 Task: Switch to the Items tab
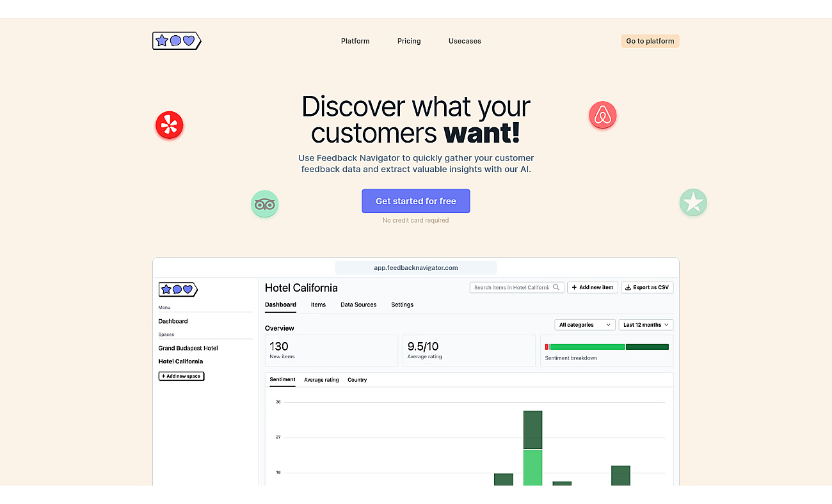(318, 304)
